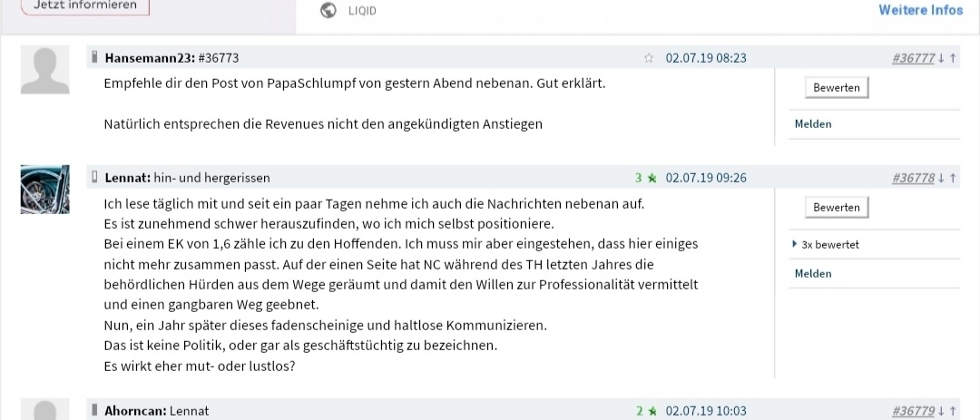Click down arrow next to #36779
The image size is (980, 420).
(941, 411)
